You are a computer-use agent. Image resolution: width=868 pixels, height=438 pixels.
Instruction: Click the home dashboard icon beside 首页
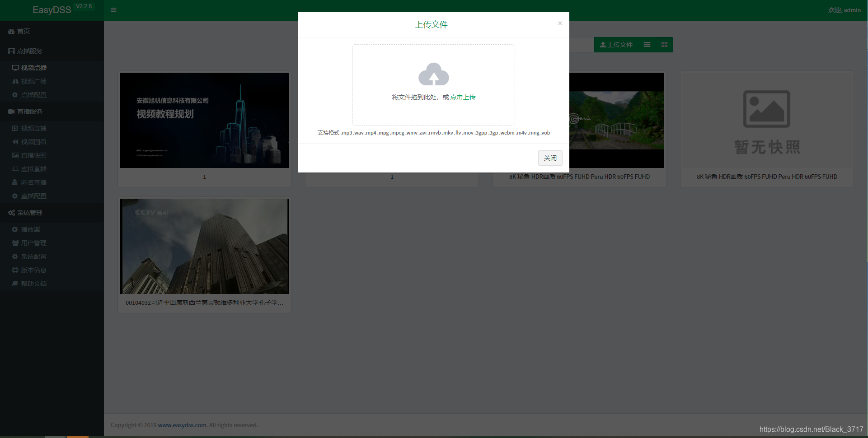pyautogui.click(x=11, y=31)
